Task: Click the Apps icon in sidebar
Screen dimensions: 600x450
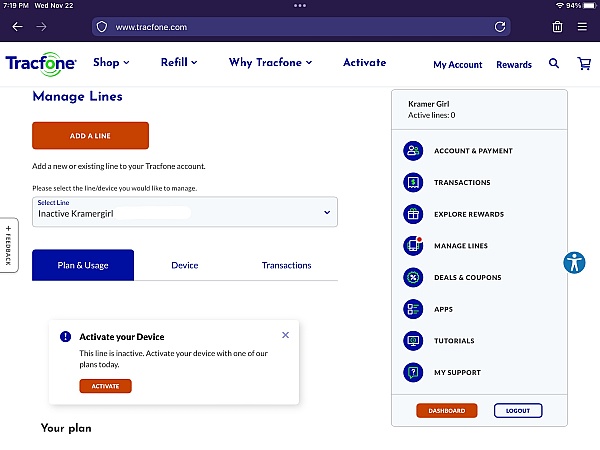Action: [x=413, y=309]
